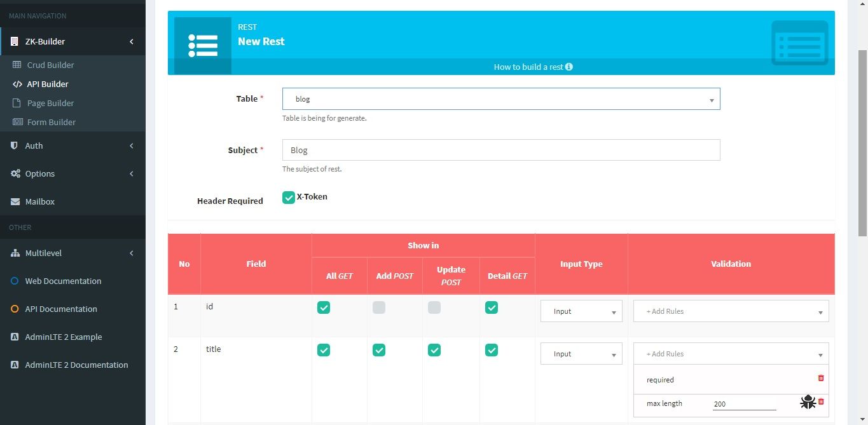Open the API Documentation link
The width and height of the screenshot is (868, 425).
[61, 309]
